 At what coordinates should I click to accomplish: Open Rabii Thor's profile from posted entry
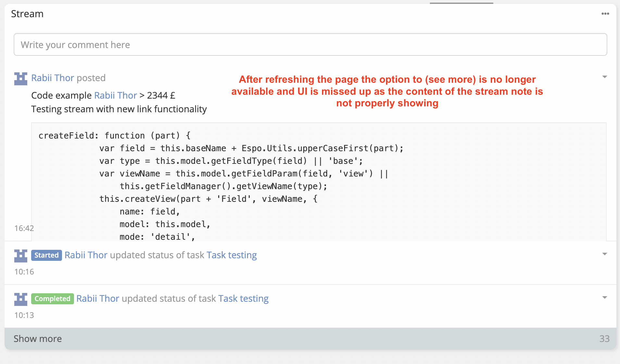tap(53, 78)
